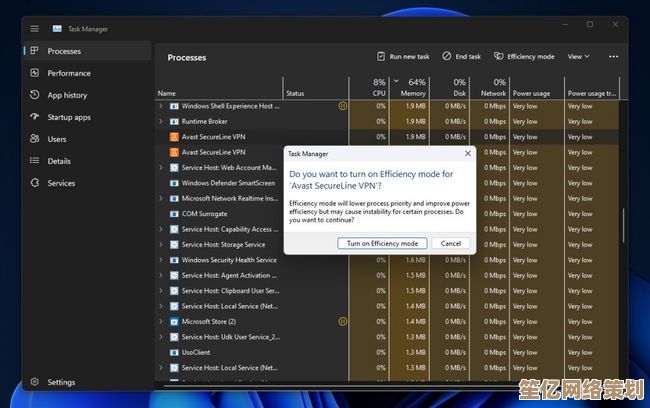Expand the Runtime Broker row
650x408 pixels.
[x=161, y=121]
